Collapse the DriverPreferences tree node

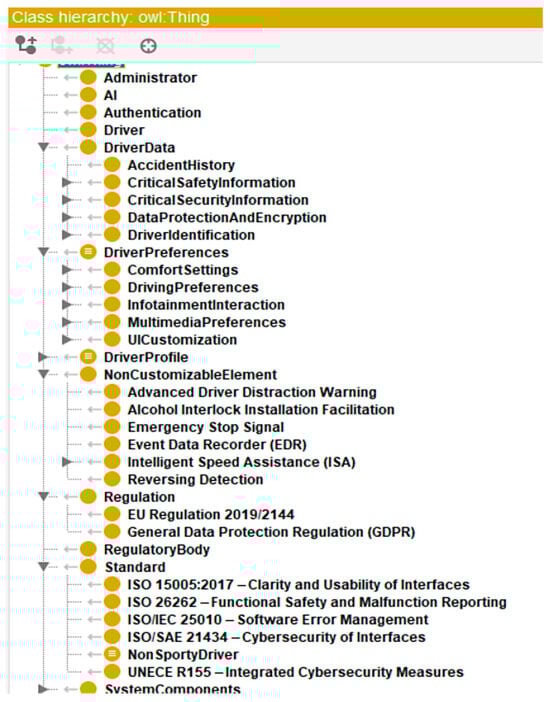click(x=43, y=252)
